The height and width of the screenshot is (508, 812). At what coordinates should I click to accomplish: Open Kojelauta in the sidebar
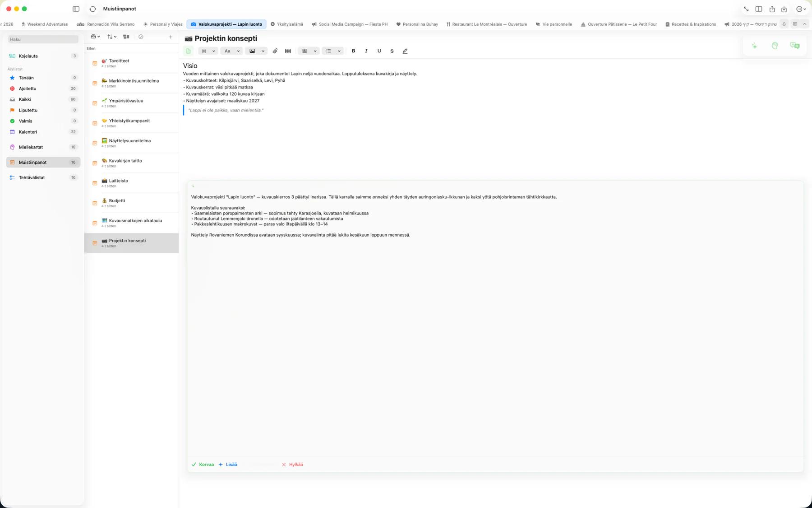point(43,56)
